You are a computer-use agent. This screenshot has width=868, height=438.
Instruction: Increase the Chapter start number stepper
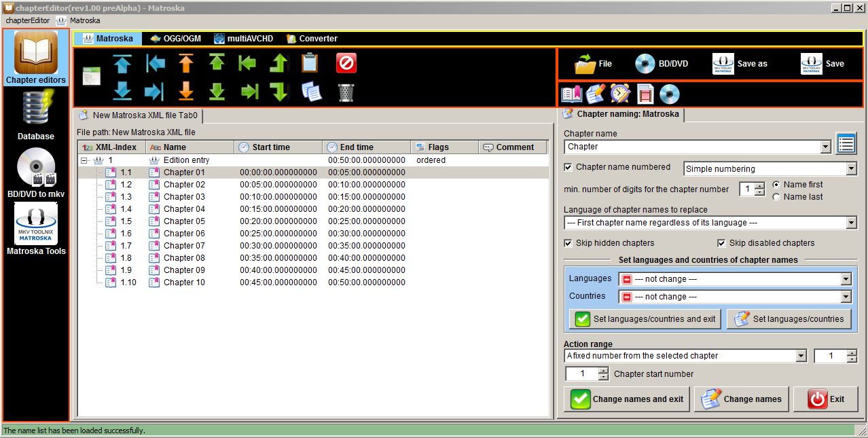pyautogui.click(x=603, y=371)
